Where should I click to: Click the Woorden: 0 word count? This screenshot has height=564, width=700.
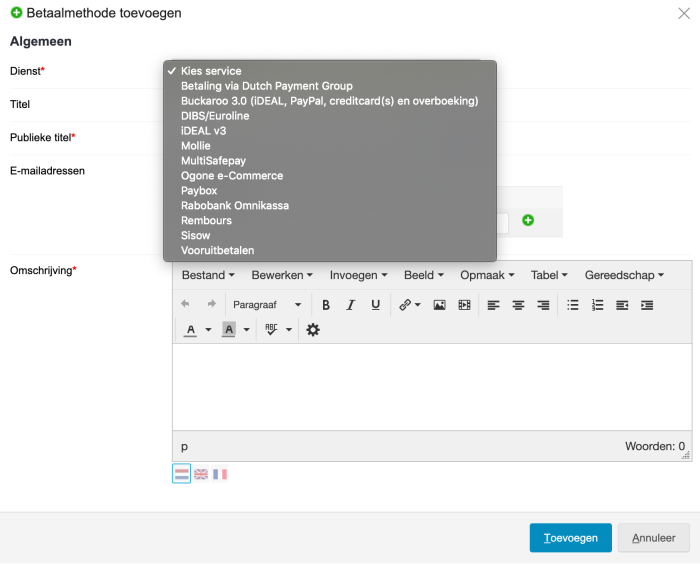coord(655,446)
